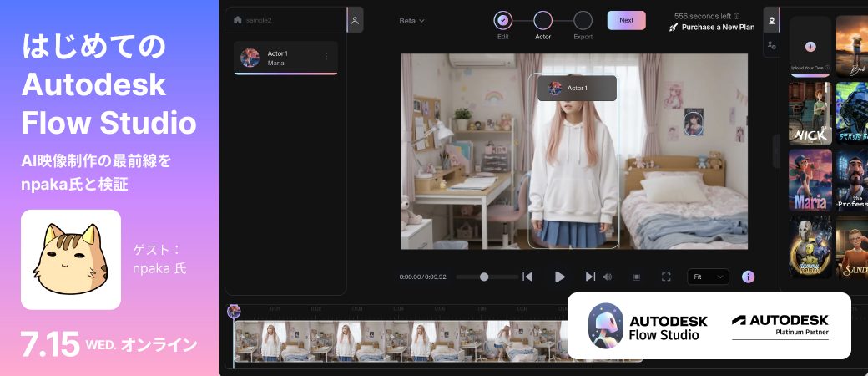Choose the robot character thumbnail
The image size is (868, 376).
pyautogui.click(x=810, y=246)
